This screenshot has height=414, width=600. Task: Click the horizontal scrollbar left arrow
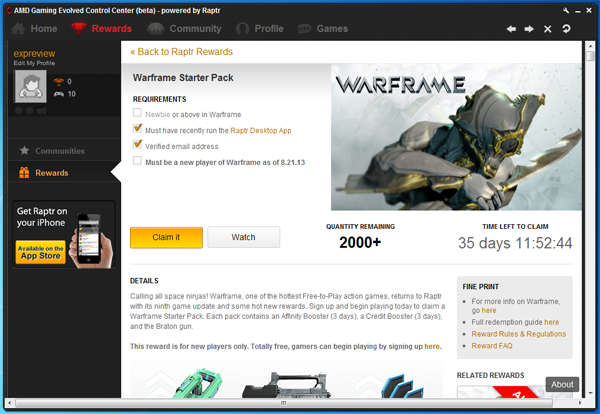(10, 403)
